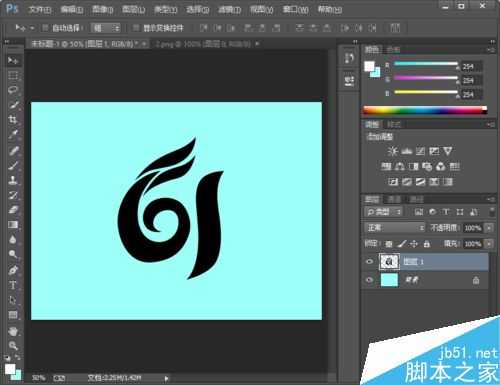Image resolution: width=500 pixels, height=385 pixels.
Task: Add an Exposure adjustment layer
Action: (434, 151)
